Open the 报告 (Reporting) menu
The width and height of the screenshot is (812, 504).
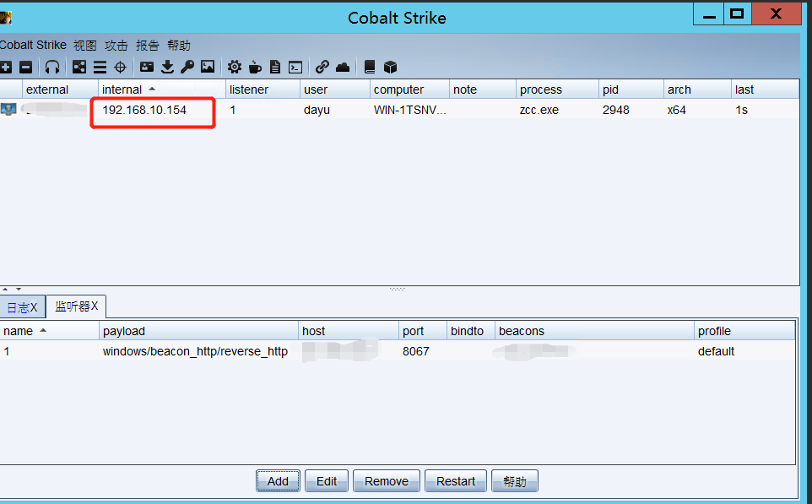click(x=147, y=45)
